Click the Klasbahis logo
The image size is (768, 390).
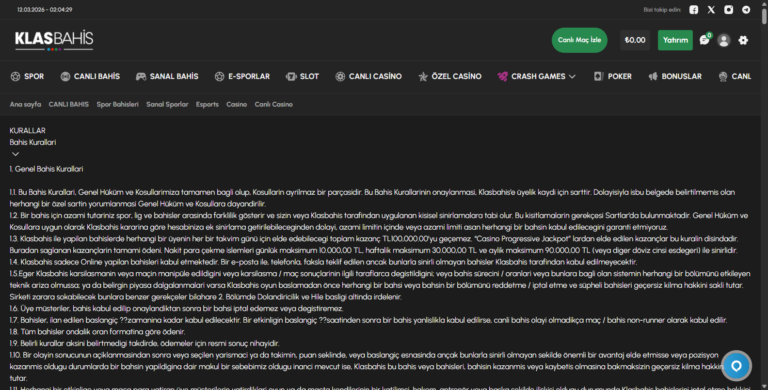pos(54,40)
